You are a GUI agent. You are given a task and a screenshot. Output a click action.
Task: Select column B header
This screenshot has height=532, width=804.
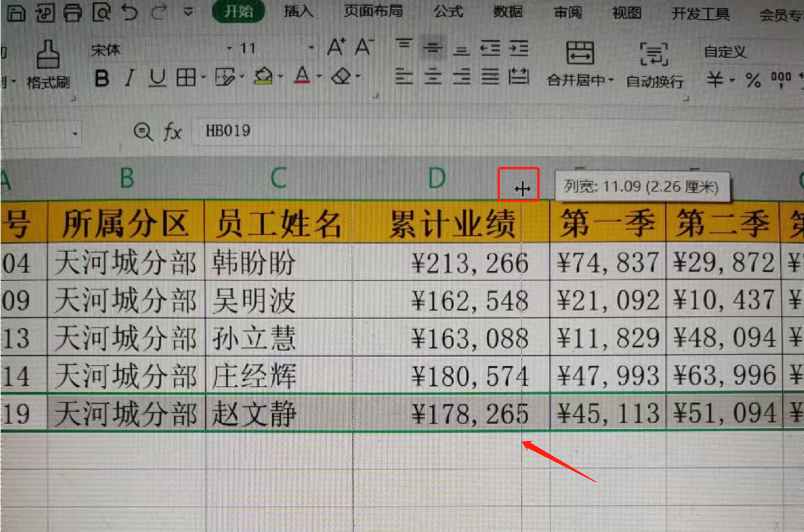coord(127,178)
